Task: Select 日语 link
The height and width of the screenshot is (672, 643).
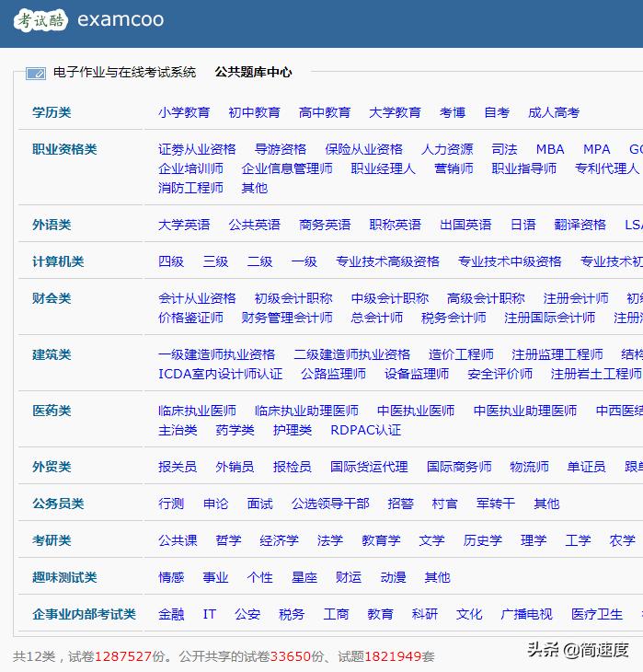Action: tap(523, 225)
